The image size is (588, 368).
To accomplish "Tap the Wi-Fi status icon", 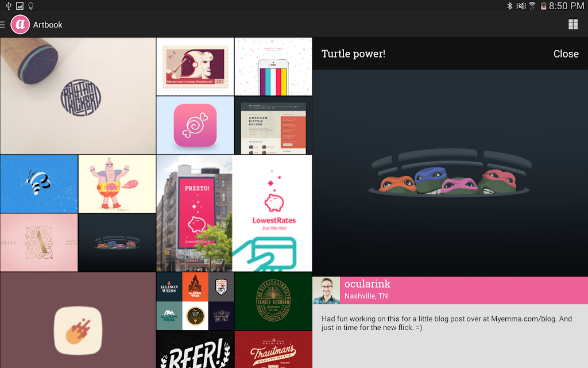I will pyautogui.click(x=532, y=6).
